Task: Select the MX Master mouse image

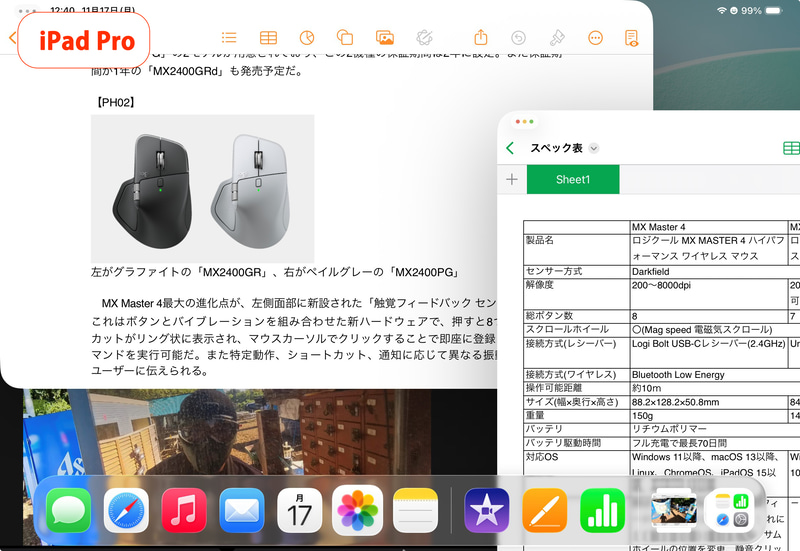Action: point(203,189)
